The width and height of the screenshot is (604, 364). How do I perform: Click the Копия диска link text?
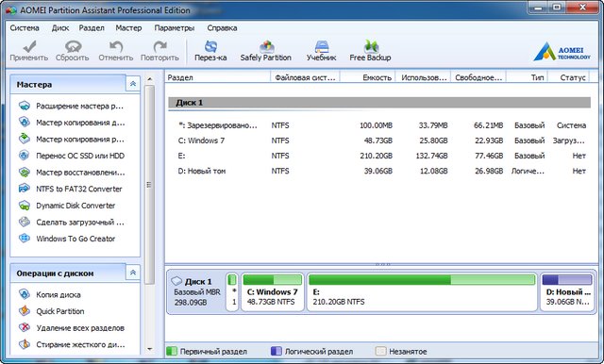click(x=59, y=295)
